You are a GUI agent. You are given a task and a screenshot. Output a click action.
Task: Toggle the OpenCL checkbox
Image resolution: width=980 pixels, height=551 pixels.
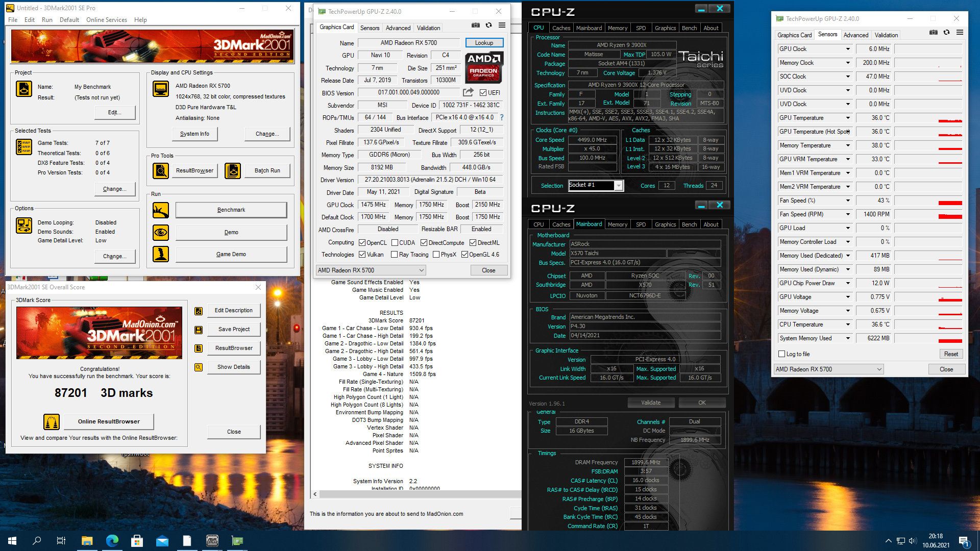362,243
